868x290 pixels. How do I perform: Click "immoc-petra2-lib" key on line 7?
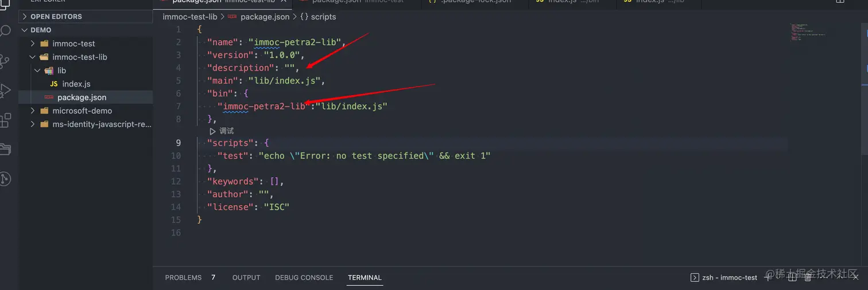click(x=264, y=106)
